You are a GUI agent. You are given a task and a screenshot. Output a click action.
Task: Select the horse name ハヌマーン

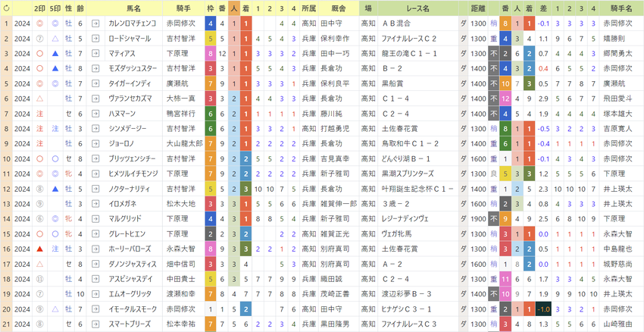(x=122, y=114)
